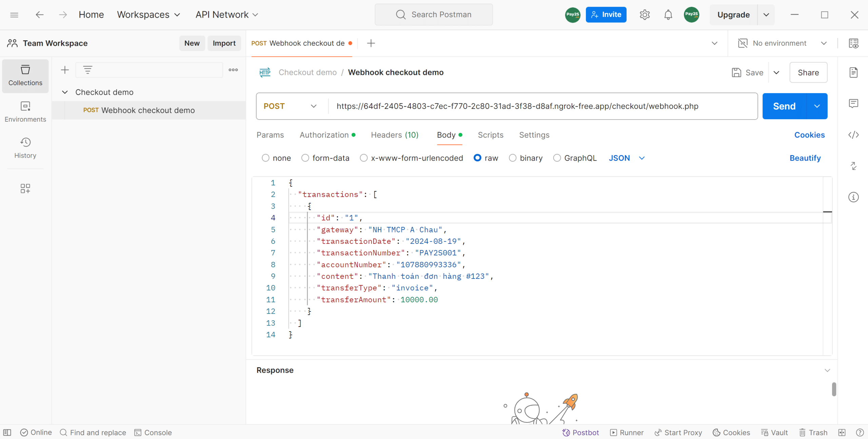Switch to the Authorization tab

pos(327,135)
